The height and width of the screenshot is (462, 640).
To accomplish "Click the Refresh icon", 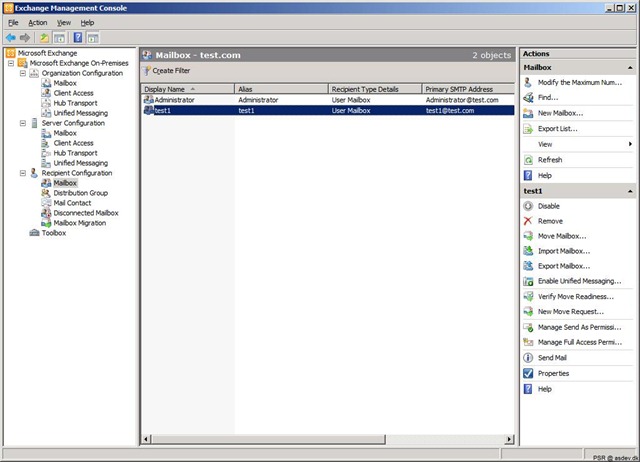I will click(x=528, y=160).
